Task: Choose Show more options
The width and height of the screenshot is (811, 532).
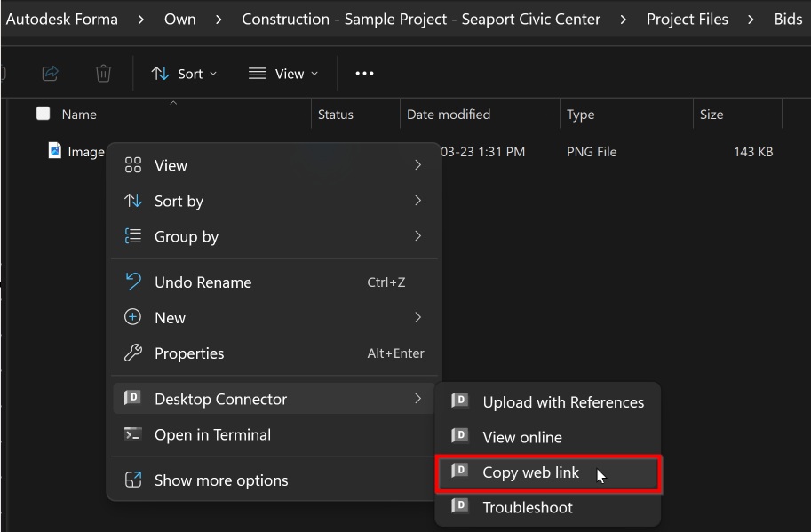Action: click(274, 480)
